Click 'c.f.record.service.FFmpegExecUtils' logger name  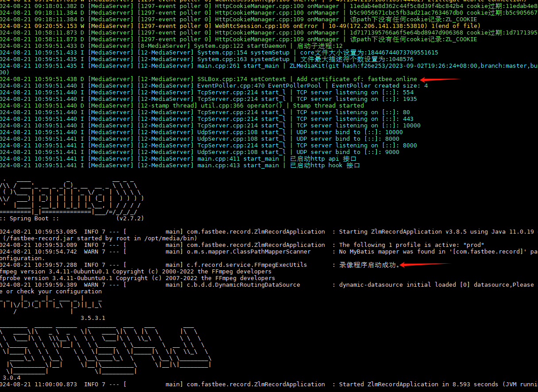click(x=247, y=265)
